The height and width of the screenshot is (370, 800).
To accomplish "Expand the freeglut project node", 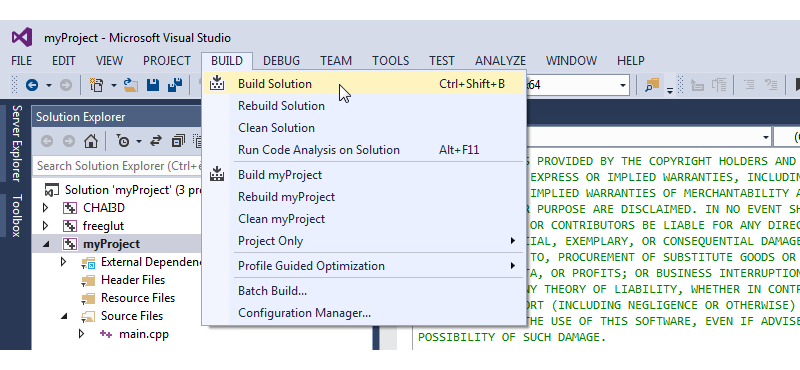I will 45,226.
